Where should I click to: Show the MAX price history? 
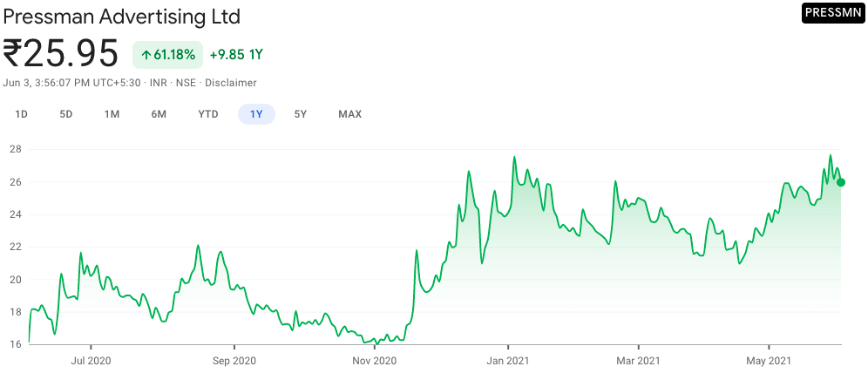pos(349,115)
